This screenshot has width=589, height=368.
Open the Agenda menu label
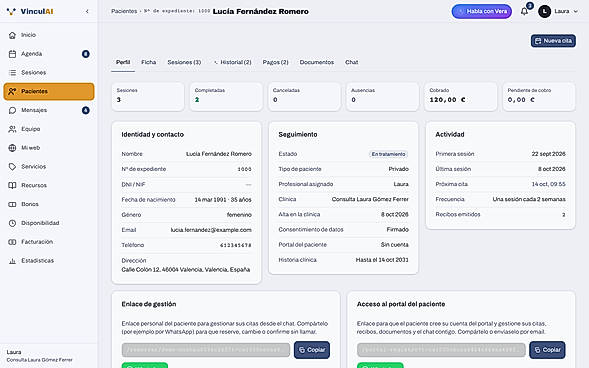click(32, 54)
